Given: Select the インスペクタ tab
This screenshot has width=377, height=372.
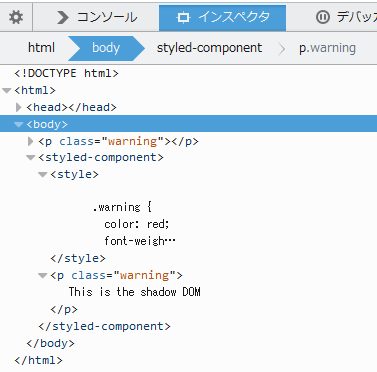Looking at the screenshot, I should click(x=222, y=17).
